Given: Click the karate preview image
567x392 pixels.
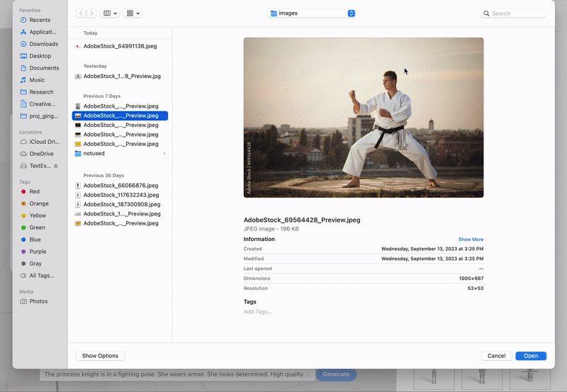Looking at the screenshot, I should coord(363,117).
